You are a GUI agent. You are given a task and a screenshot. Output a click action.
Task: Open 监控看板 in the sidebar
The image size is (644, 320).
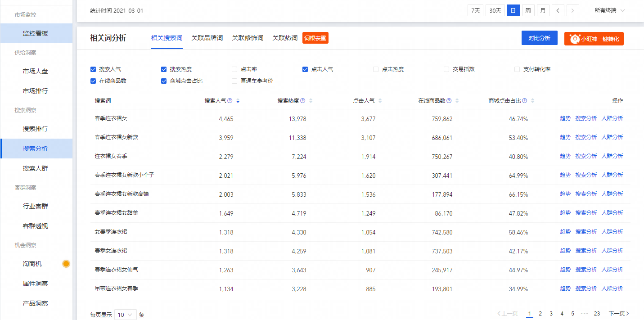(36, 33)
